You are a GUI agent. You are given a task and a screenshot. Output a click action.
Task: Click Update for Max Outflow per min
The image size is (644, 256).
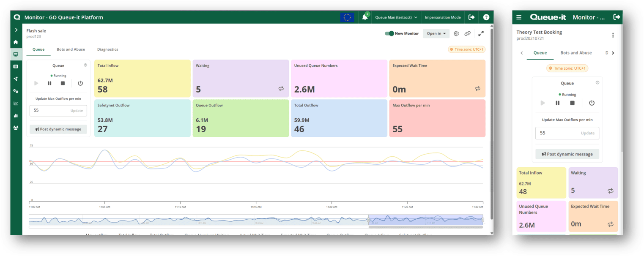tap(77, 110)
